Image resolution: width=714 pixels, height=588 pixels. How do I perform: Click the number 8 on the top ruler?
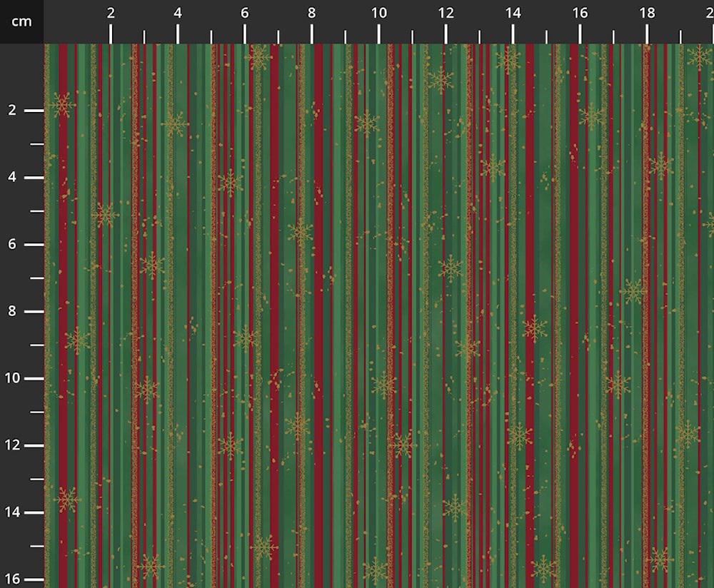[x=311, y=13]
